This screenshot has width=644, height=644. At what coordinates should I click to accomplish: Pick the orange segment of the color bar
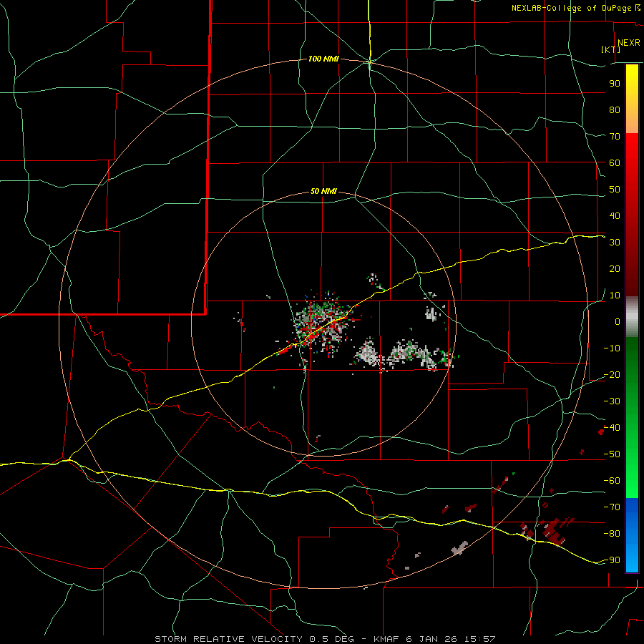tap(632, 119)
